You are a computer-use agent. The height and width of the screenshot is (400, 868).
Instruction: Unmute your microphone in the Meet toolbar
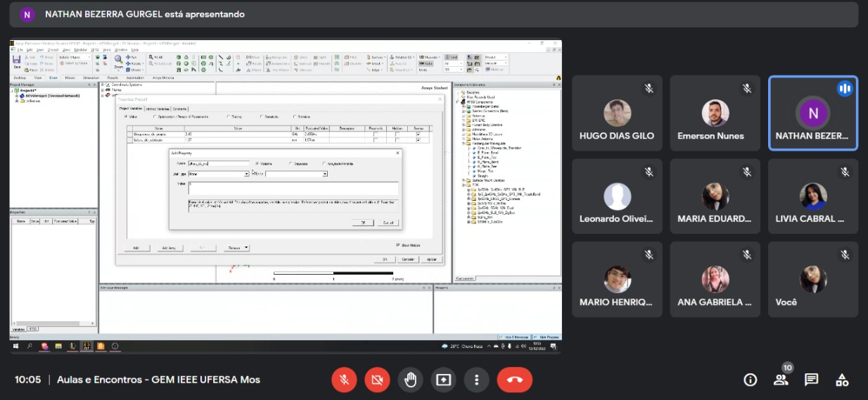pos(345,380)
